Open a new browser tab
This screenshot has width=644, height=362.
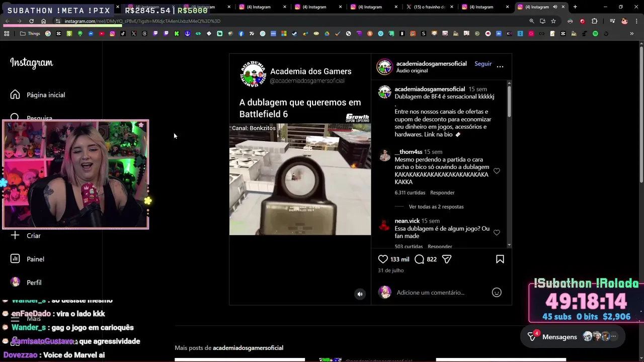click(x=575, y=7)
